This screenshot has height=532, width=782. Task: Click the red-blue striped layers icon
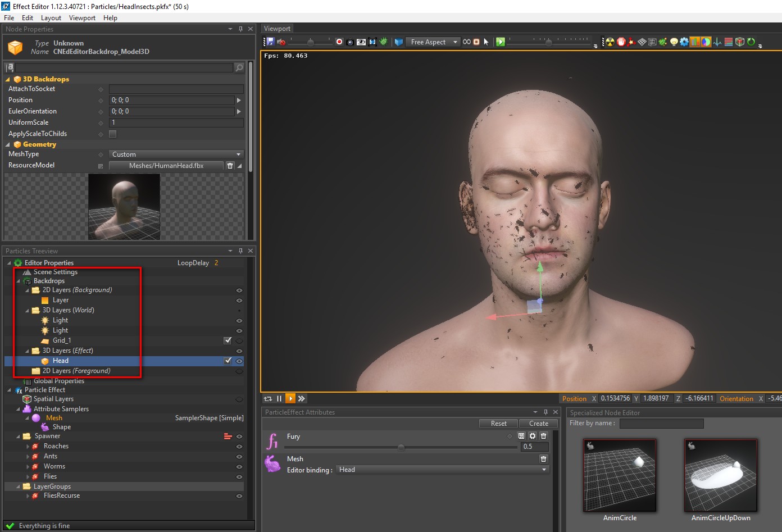click(729, 42)
